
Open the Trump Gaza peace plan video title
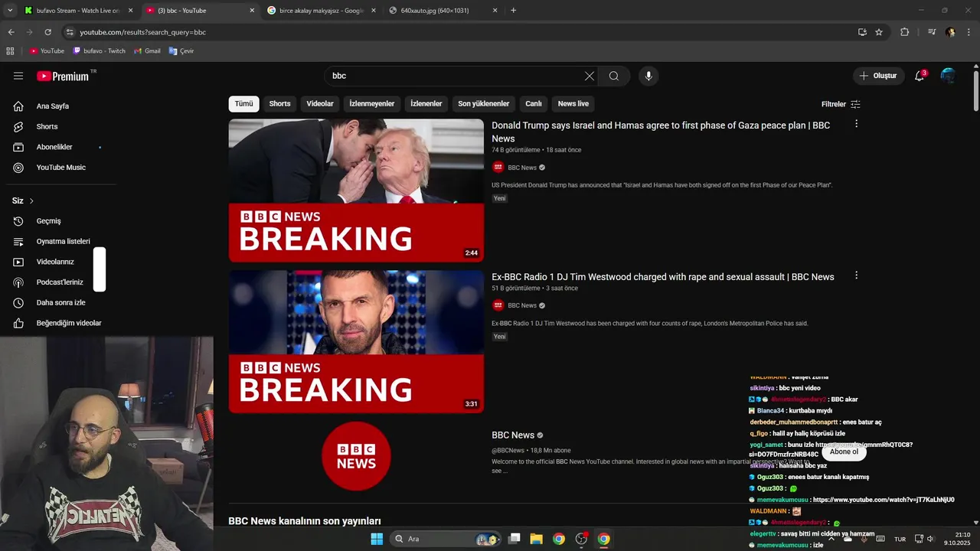661,132
